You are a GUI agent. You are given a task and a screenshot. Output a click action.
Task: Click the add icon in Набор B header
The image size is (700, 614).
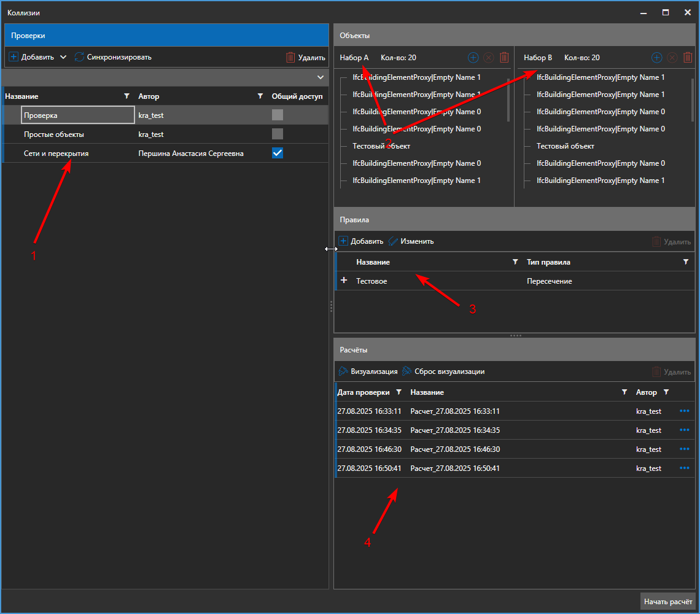(x=656, y=58)
